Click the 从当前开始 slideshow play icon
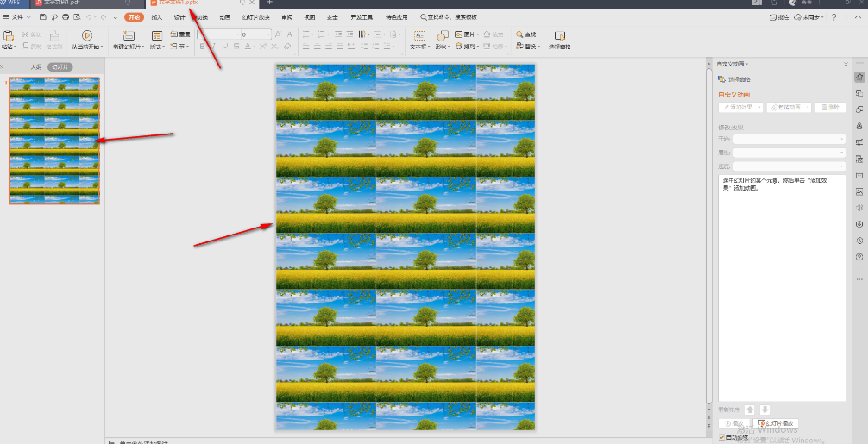The height and width of the screenshot is (444, 868). (85, 35)
